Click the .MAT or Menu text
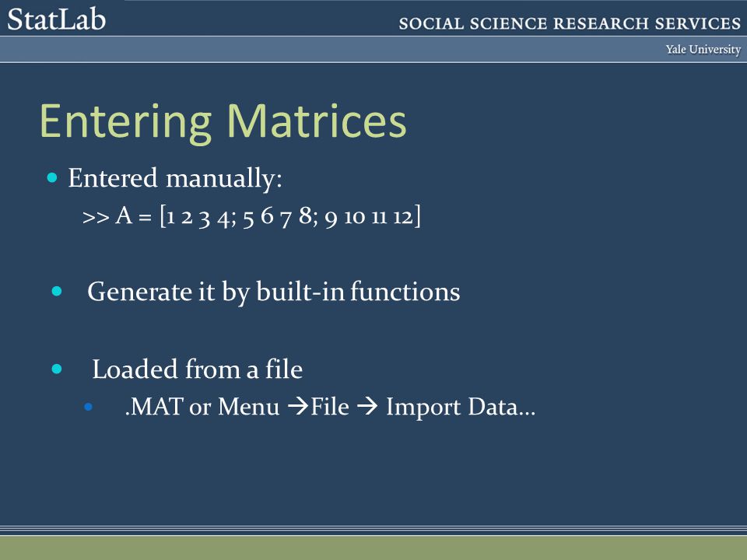The height and width of the screenshot is (560, 747). (202, 407)
